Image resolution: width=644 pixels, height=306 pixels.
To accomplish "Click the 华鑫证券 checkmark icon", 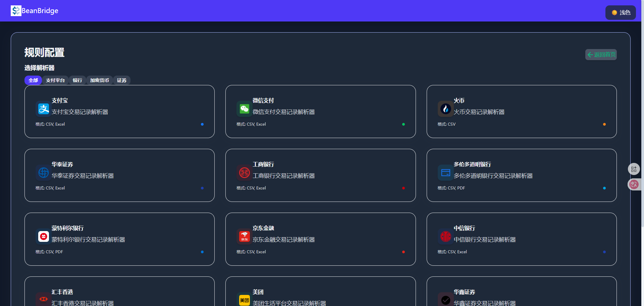I will [x=445, y=300].
